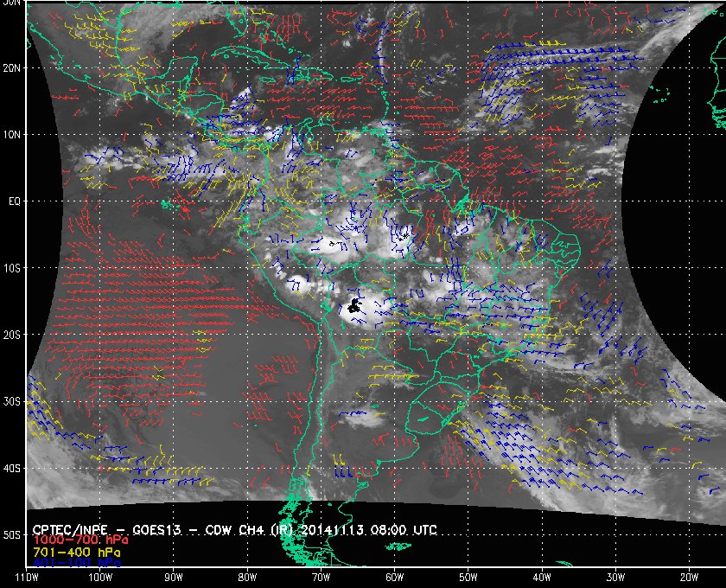Screen dimensions: 726x588
Task: Click the 20S latitude label
Action: pos(11,335)
